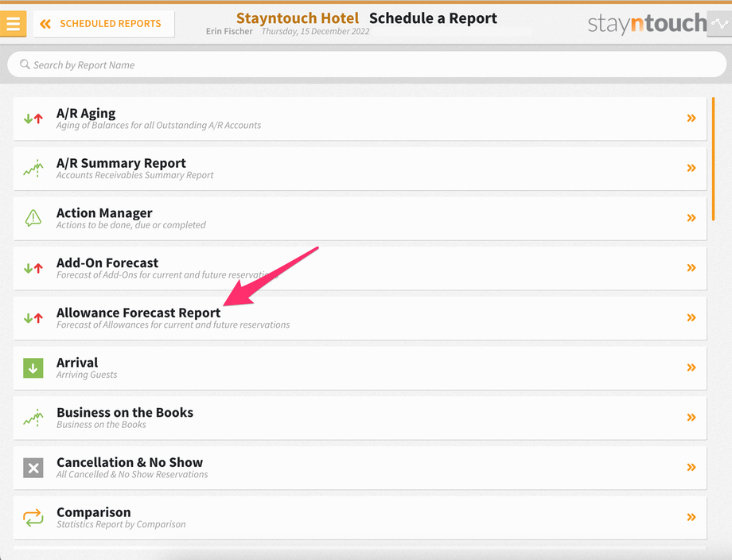Click the search magnifier icon

[x=25, y=64]
